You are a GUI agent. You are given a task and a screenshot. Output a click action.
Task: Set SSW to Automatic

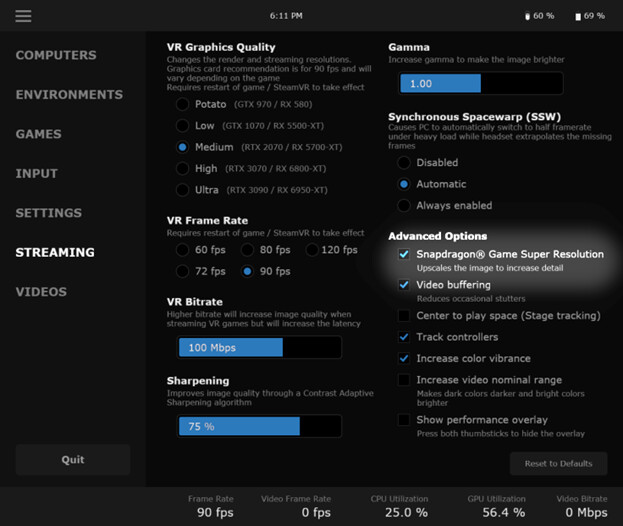pyautogui.click(x=404, y=184)
